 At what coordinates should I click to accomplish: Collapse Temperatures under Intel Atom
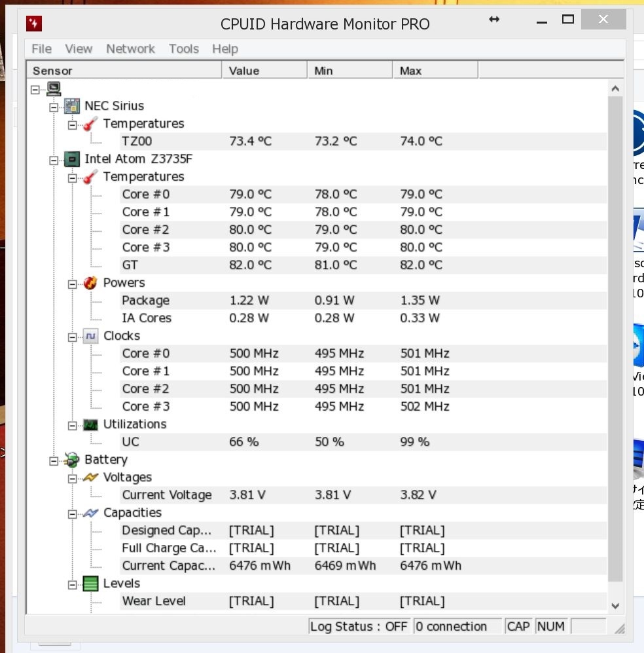coord(73,178)
